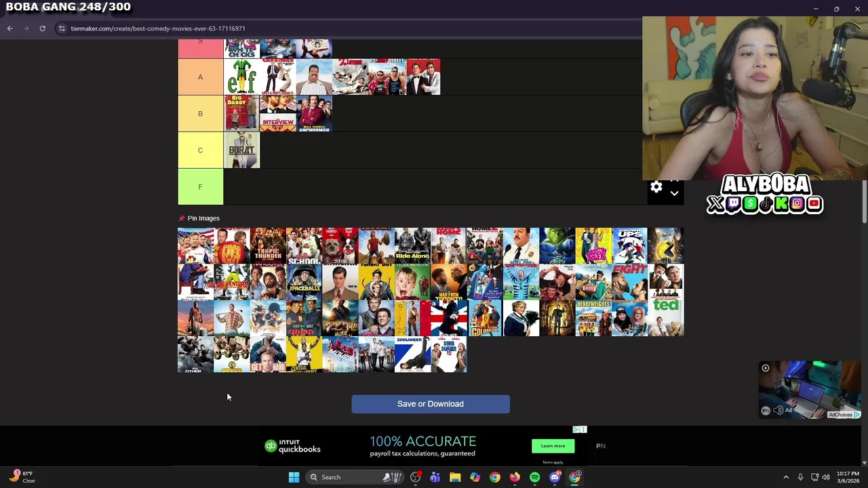868x488 pixels.
Task: Pick the Austin Powers Goldmember poster
Action: point(485,318)
